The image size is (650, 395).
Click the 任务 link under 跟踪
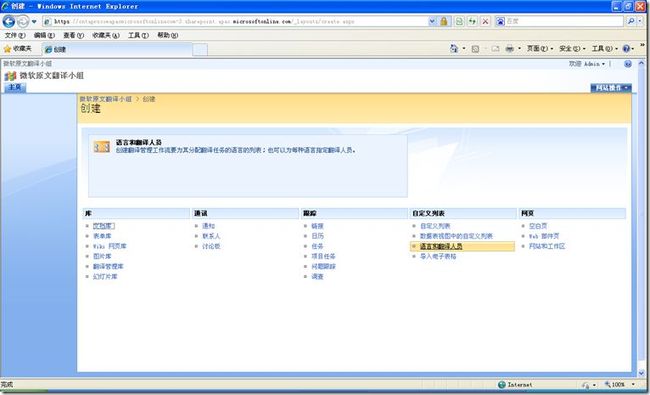(317, 246)
